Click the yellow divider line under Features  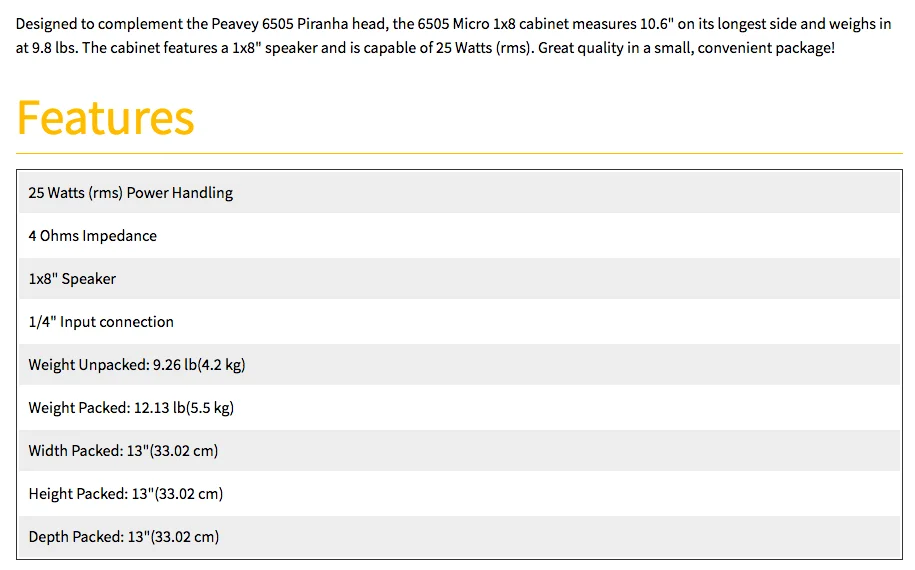(459, 154)
